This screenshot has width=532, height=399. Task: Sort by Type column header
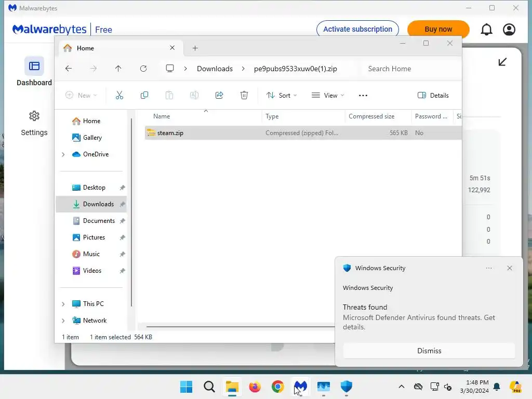coord(303,116)
